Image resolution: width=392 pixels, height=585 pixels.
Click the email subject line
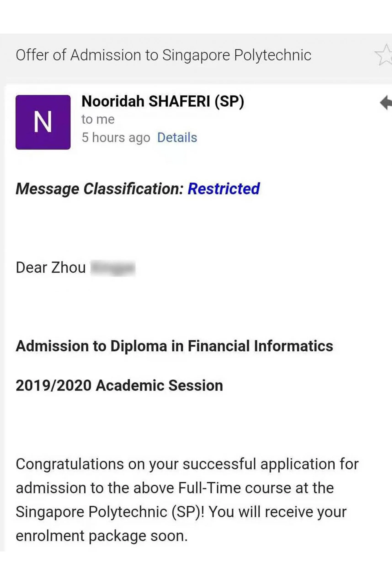coord(163,55)
